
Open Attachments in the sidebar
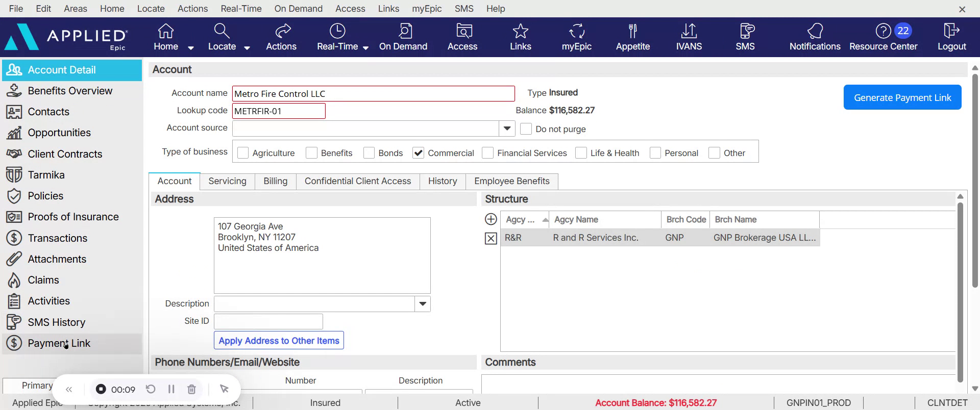click(x=71, y=259)
